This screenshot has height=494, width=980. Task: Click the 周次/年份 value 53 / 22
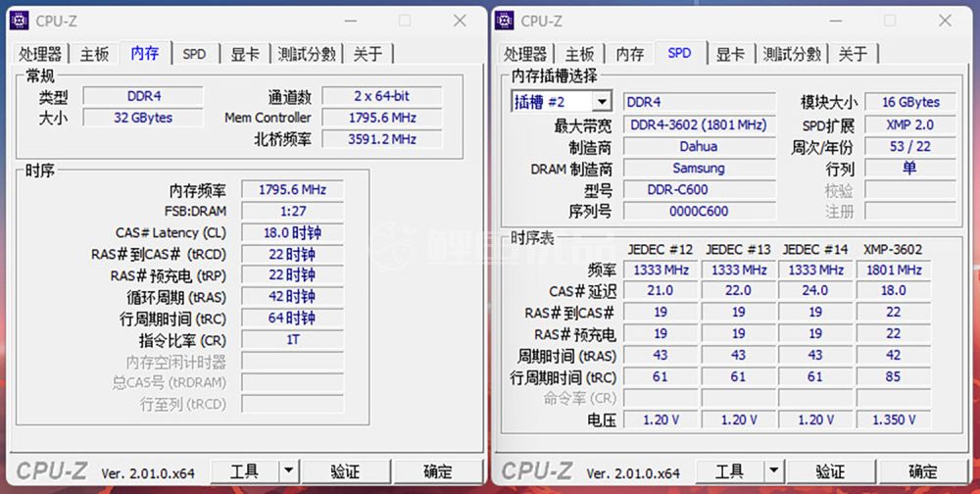[910, 146]
